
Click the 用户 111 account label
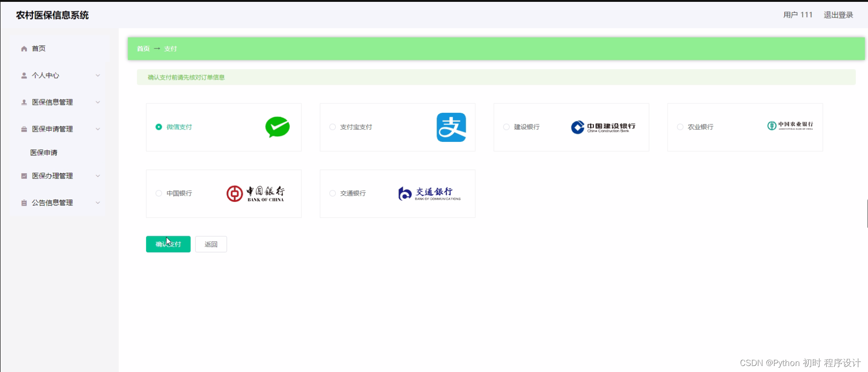(798, 15)
